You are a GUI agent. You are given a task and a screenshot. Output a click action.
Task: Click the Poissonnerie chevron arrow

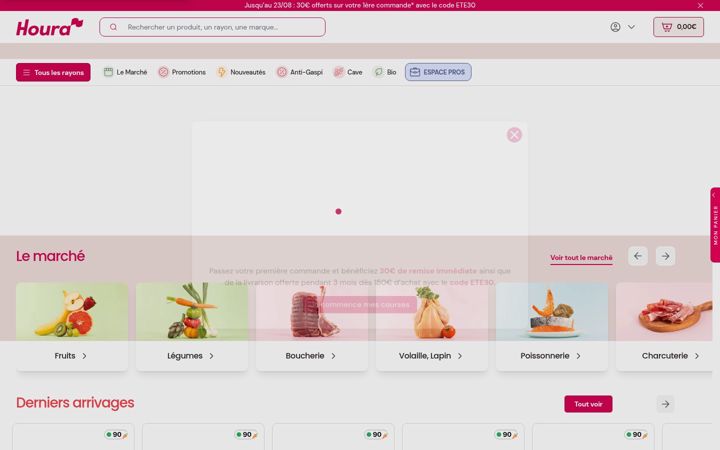click(x=579, y=356)
